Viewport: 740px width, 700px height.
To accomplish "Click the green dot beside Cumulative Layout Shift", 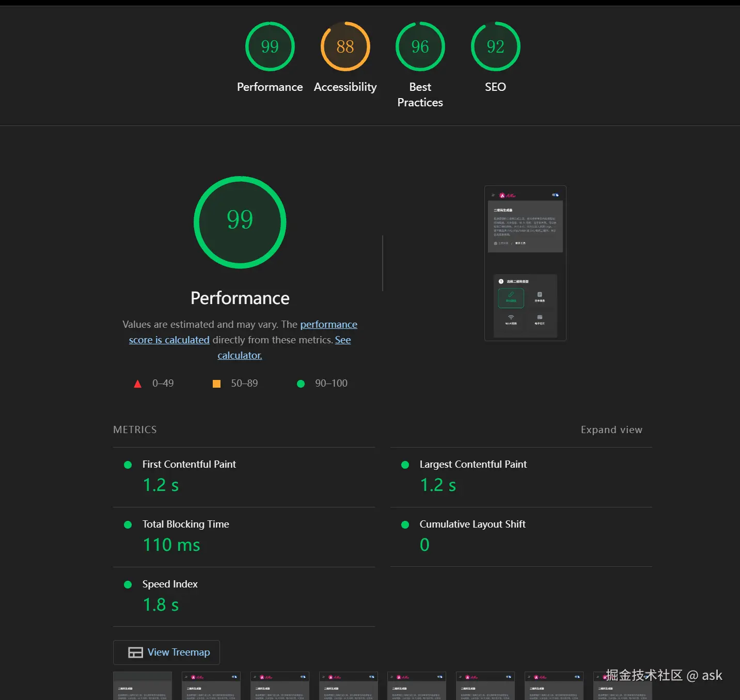I will pyautogui.click(x=405, y=524).
